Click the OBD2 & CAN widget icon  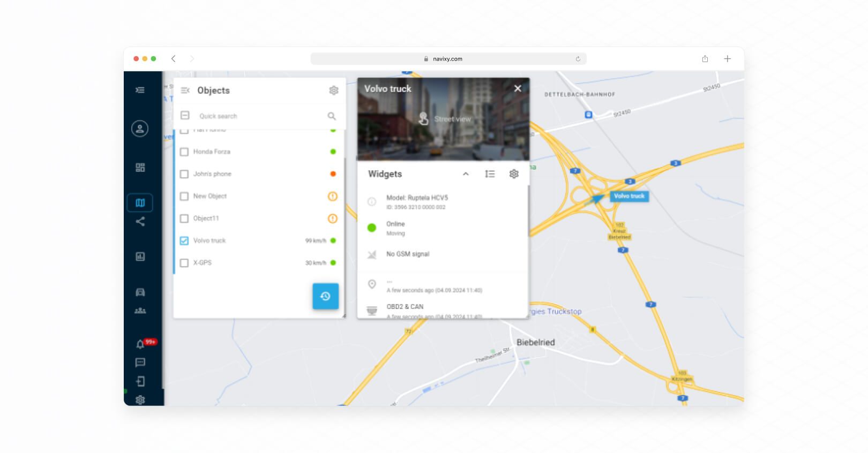pyautogui.click(x=371, y=311)
